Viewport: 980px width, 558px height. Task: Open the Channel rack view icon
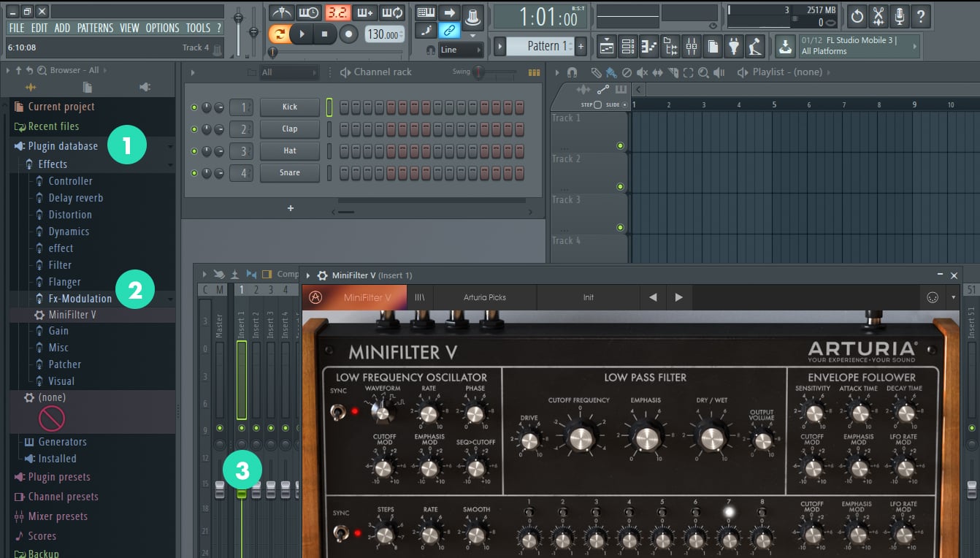pyautogui.click(x=628, y=47)
